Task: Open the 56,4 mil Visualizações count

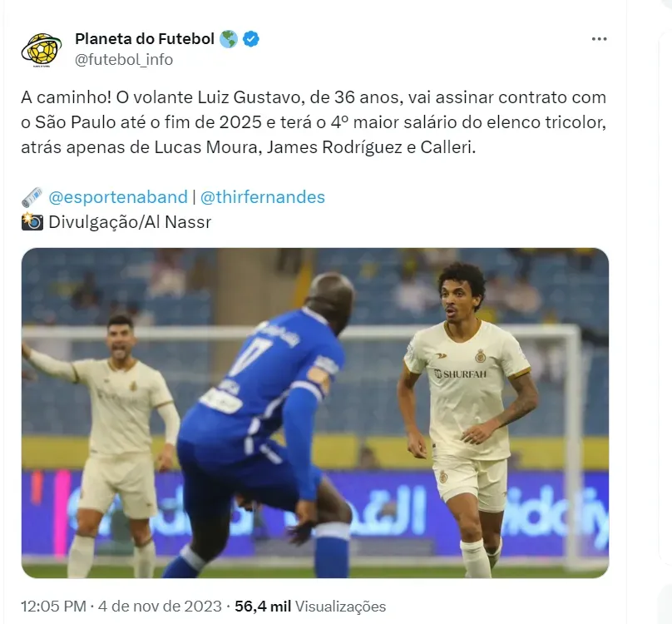Action: 310,607
